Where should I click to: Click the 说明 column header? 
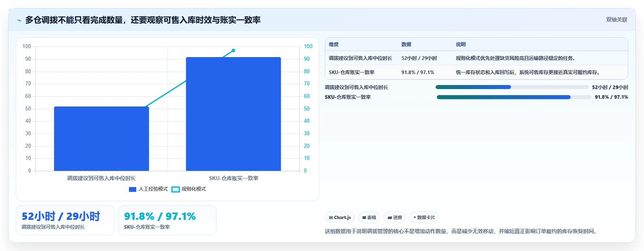pos(461,45)
